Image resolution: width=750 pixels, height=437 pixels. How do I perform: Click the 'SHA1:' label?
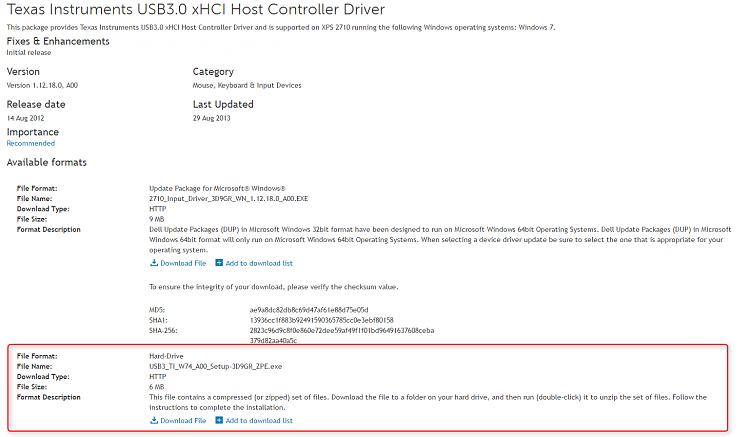158,320
